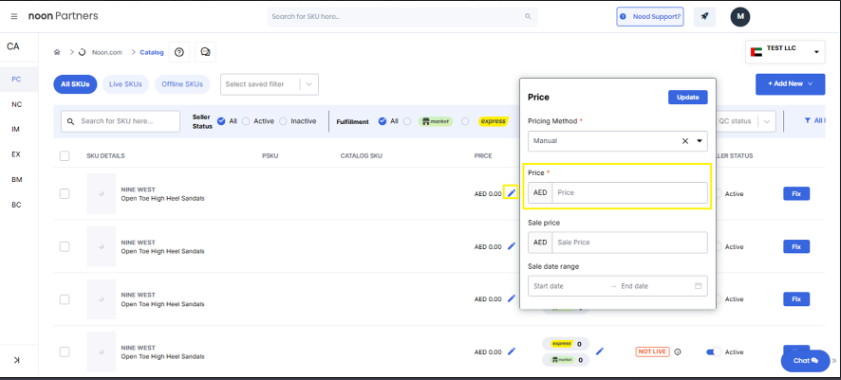
Task: Click the CATALOG SKU column header
Action: [x=362, y=156]
